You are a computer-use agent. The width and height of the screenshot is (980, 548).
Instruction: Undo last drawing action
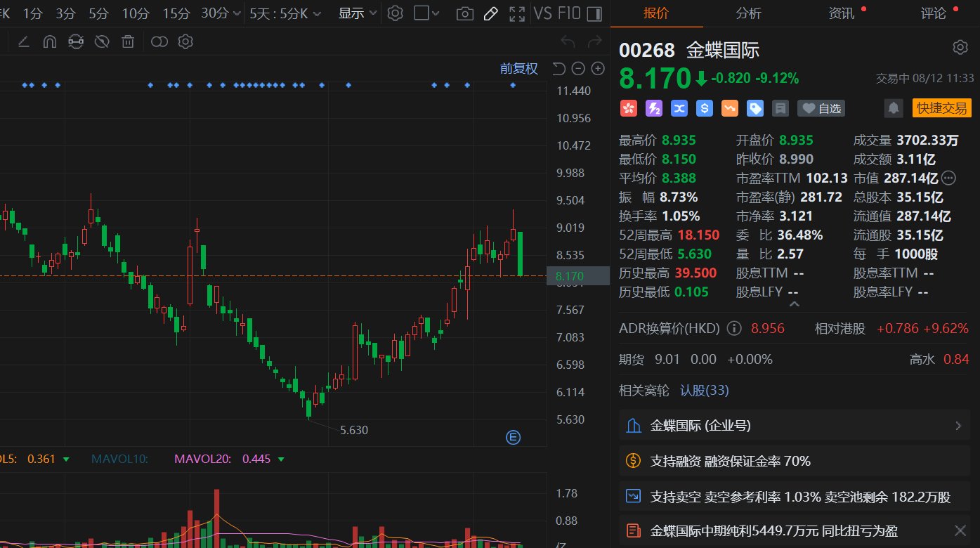tap(568, 42)
